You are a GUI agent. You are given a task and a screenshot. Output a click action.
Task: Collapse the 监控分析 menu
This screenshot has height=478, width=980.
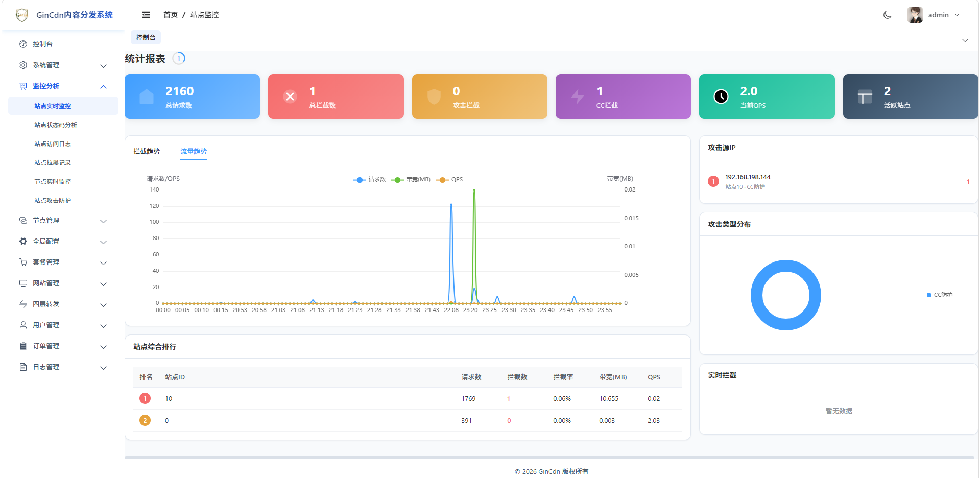[x=63, y=86]
